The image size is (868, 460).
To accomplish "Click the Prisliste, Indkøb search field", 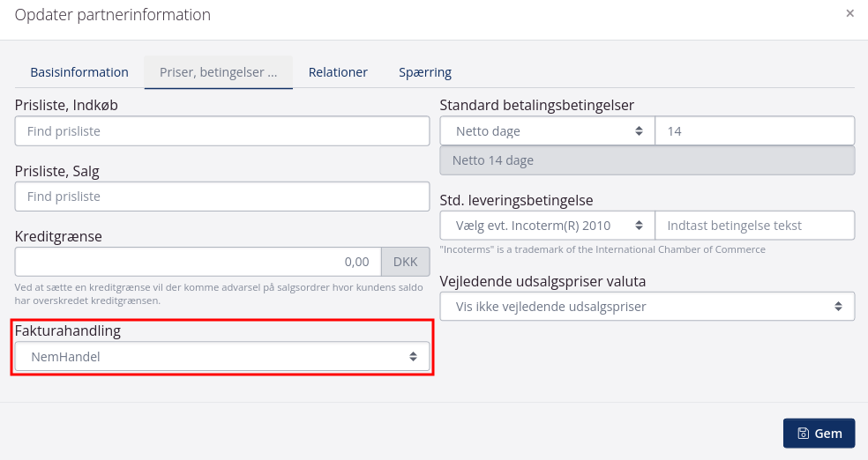I will point(222,131).
